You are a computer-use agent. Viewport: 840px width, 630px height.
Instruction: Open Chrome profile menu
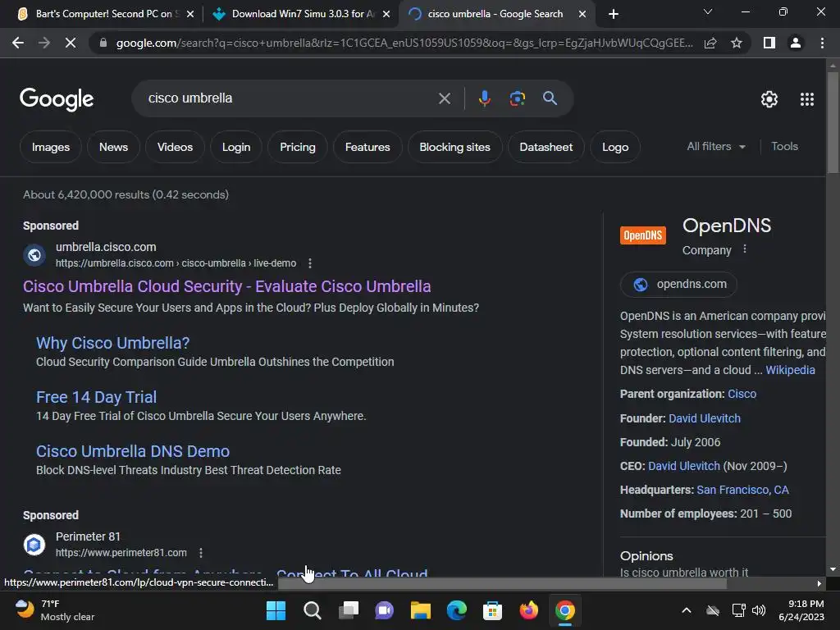[x=796, y=43]
